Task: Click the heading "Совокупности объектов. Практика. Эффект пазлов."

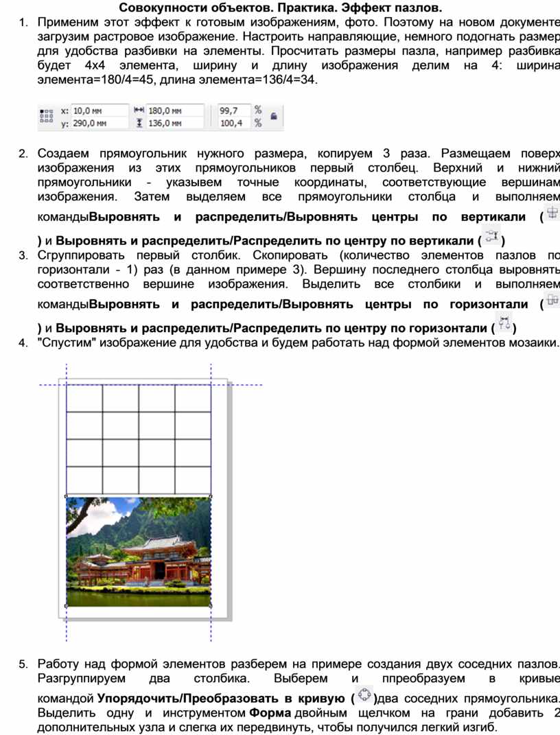Action: tap(280, 8)
